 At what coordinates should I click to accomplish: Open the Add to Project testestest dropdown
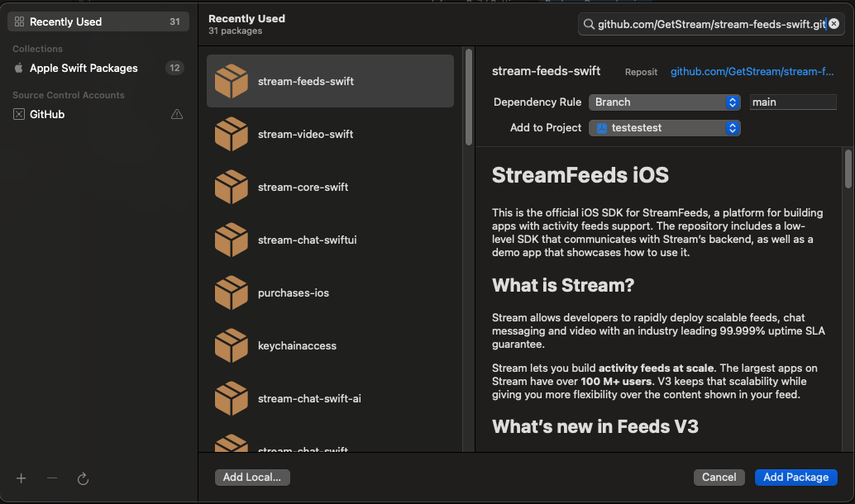pyautogui.click(x=665, y=128)
